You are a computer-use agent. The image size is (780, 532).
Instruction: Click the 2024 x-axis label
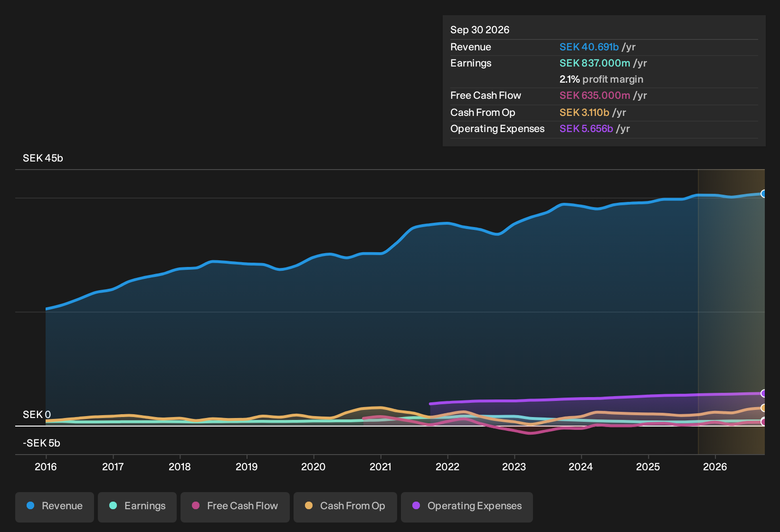[x=581, y=467]
